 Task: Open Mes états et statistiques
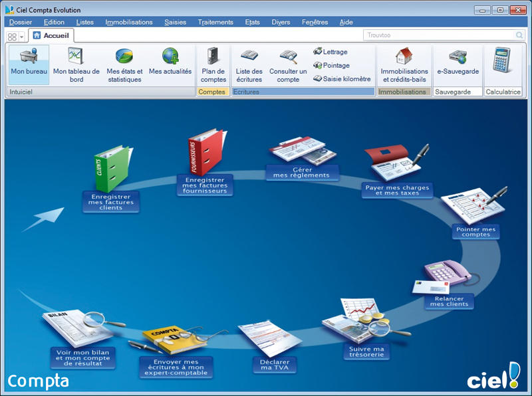(124, 64)
